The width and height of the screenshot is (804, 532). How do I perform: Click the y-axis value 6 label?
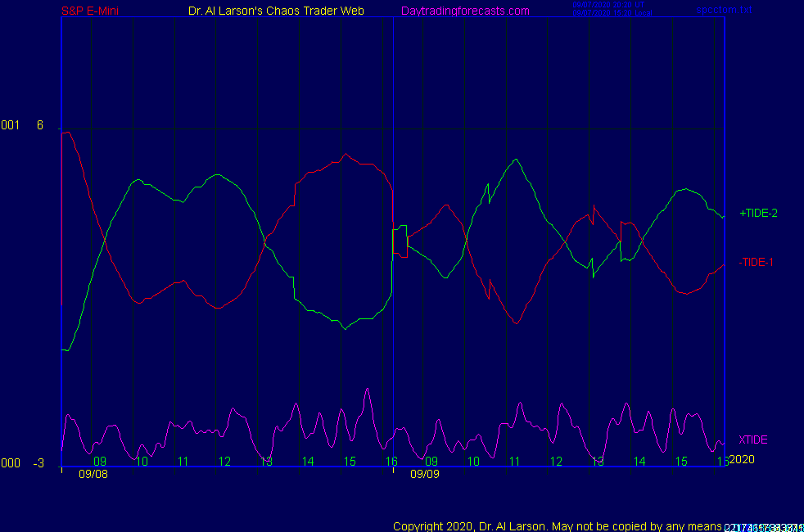40,125
